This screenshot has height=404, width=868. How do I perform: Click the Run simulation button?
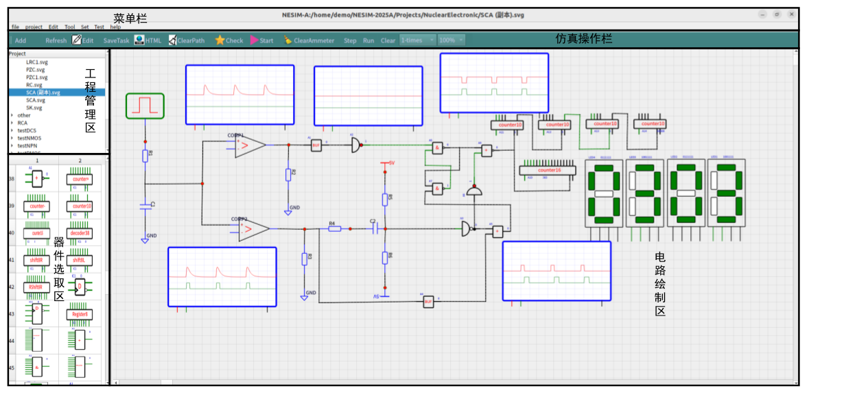tap(368, 40)
